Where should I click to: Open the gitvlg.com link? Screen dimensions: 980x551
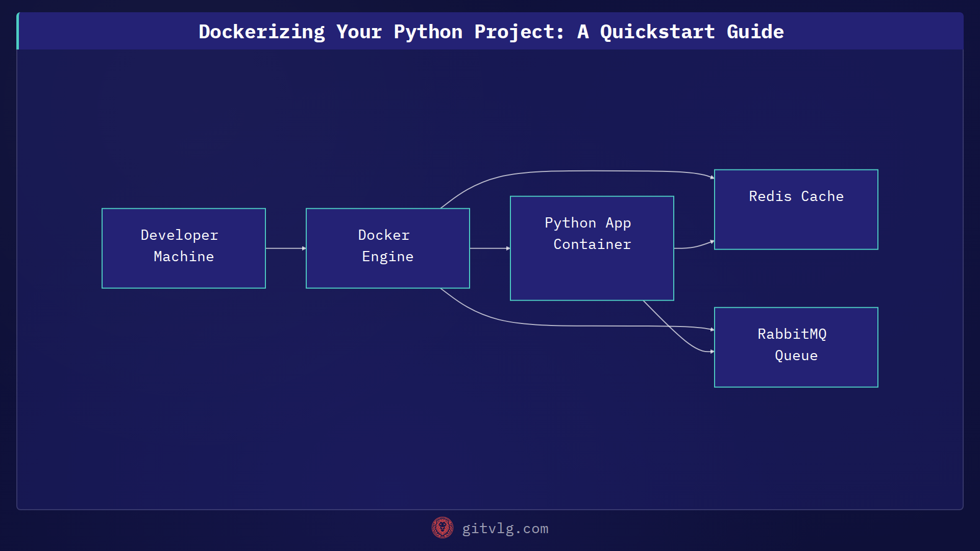(505, 529)
